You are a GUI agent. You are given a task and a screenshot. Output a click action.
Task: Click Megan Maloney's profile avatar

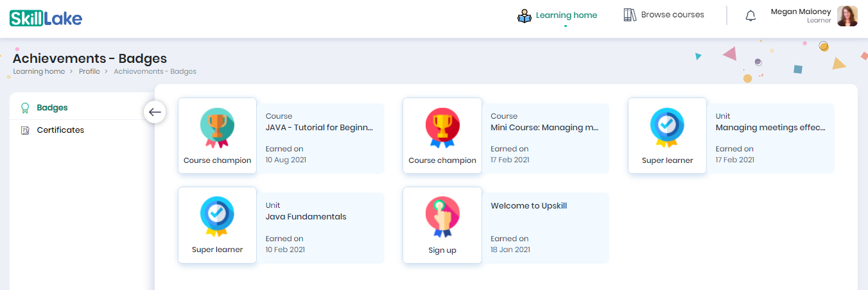(847, 16)
